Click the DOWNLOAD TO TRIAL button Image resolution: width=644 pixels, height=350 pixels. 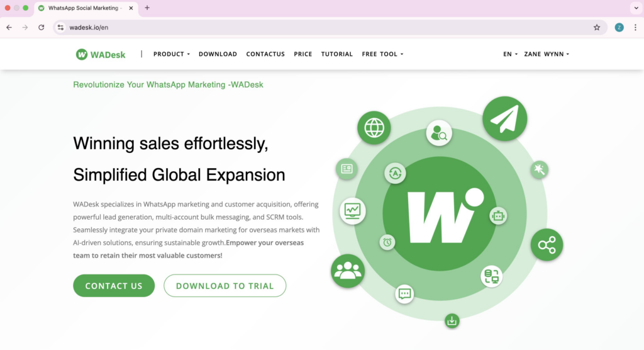click(x=225, y=286)
